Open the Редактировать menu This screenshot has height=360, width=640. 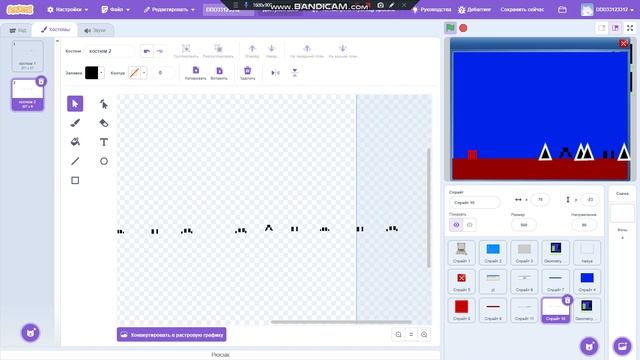(x=169, y=9)
